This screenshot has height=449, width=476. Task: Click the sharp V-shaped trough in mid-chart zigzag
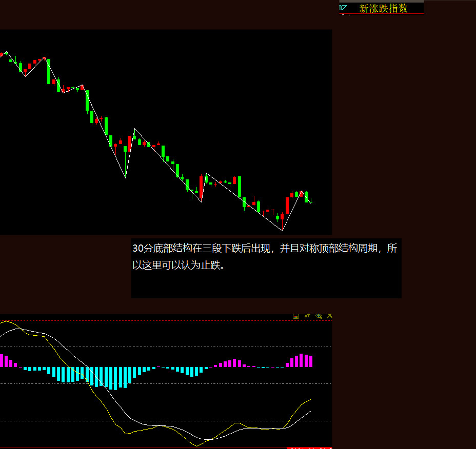click(126, 177)
